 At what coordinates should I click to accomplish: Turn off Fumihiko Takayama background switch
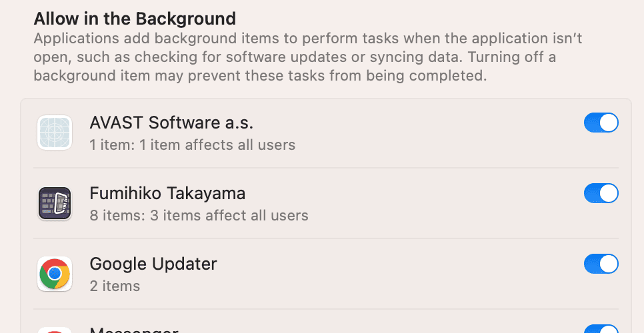601,194
